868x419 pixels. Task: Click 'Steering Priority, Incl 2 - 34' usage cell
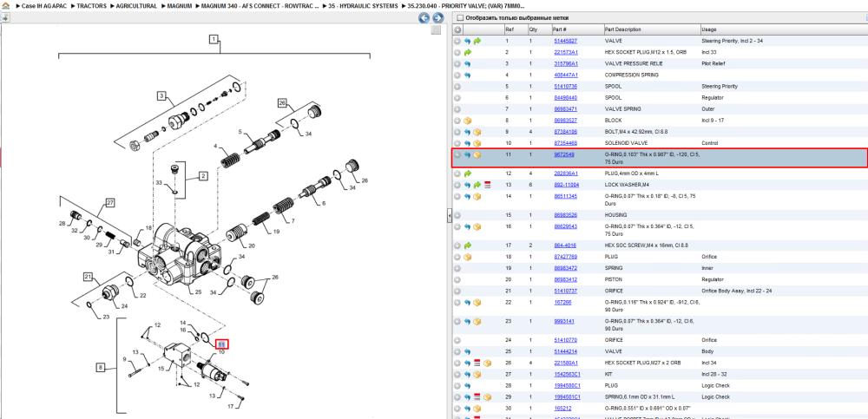point(733,41)
